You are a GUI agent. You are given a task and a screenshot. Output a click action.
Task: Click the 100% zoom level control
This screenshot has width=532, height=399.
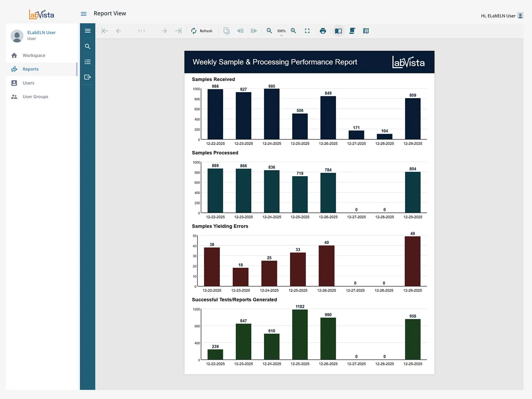(x=281, y=31)
